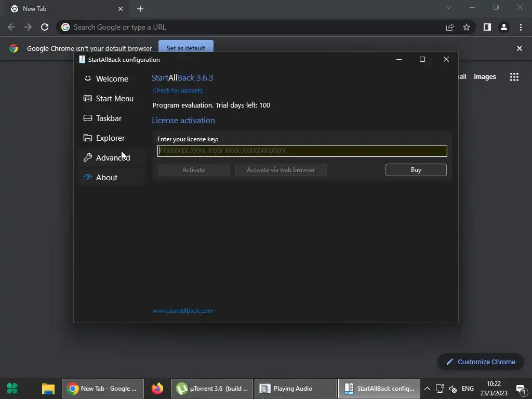Open the Welcome section in StartAllBack
Image resolution: width=532 pixels, height=399 pixels.
[112, 79]
